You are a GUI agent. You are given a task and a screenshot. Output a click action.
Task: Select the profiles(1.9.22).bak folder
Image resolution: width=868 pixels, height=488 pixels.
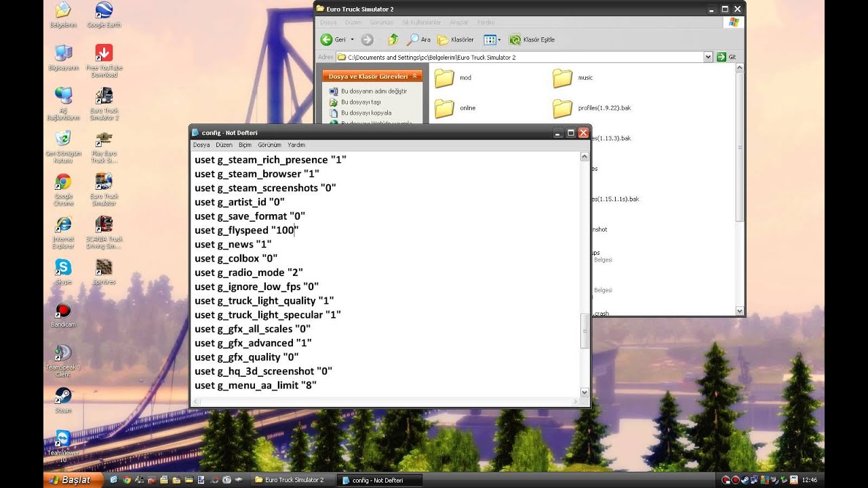tap(591, 108)
